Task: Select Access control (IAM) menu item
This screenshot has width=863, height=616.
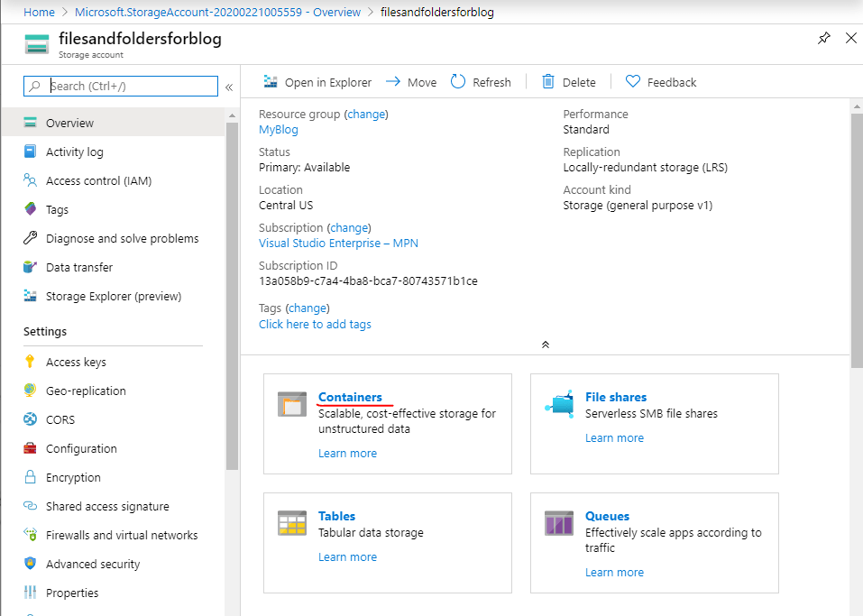Action: pyautogui.click(x=98, y=181)
